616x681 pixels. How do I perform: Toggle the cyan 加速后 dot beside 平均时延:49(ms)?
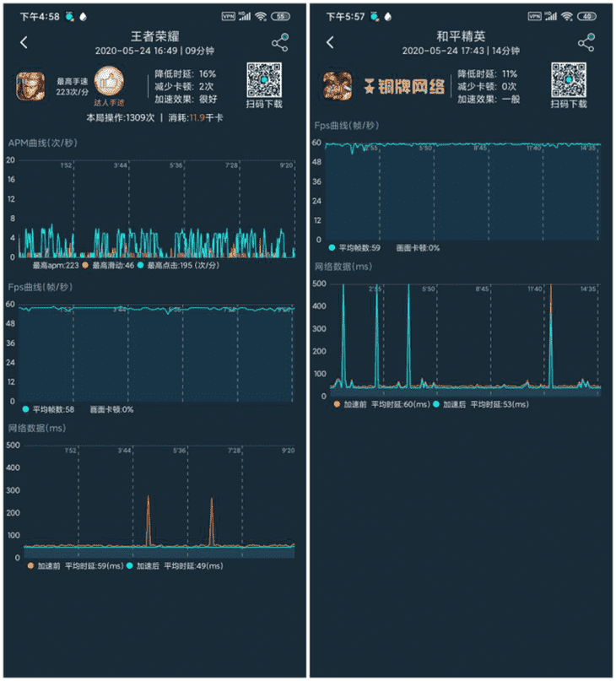[x=129, y=565]
